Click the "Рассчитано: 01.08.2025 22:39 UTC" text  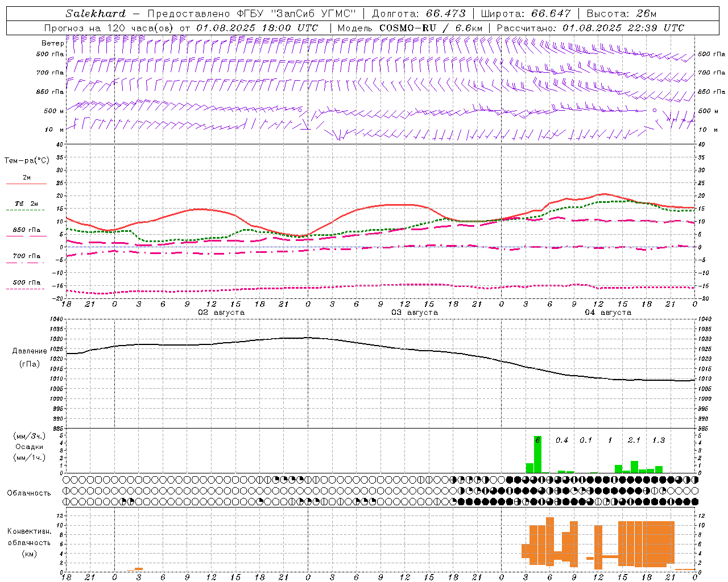click(x=590, y=28)
